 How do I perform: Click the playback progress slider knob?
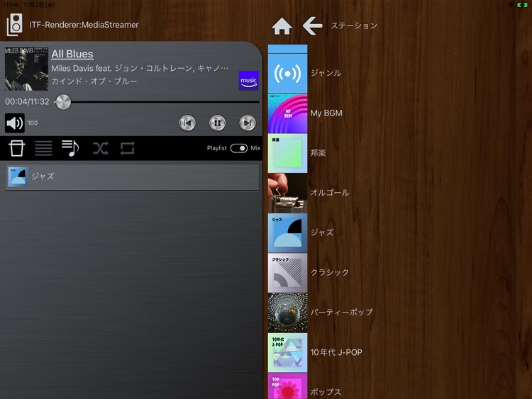63,102
